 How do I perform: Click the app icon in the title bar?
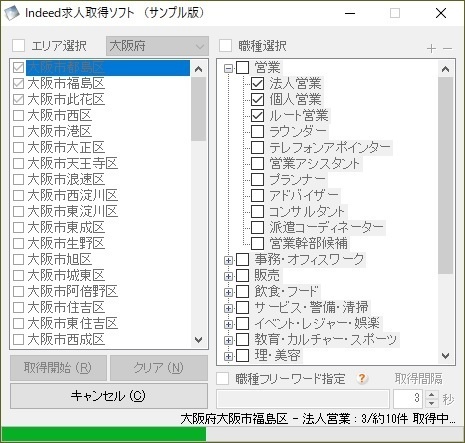(12, 13)
